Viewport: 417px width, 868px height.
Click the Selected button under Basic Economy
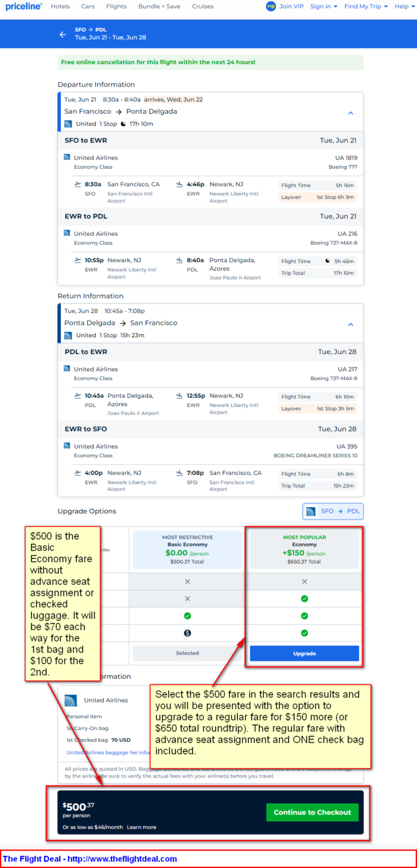187,653
